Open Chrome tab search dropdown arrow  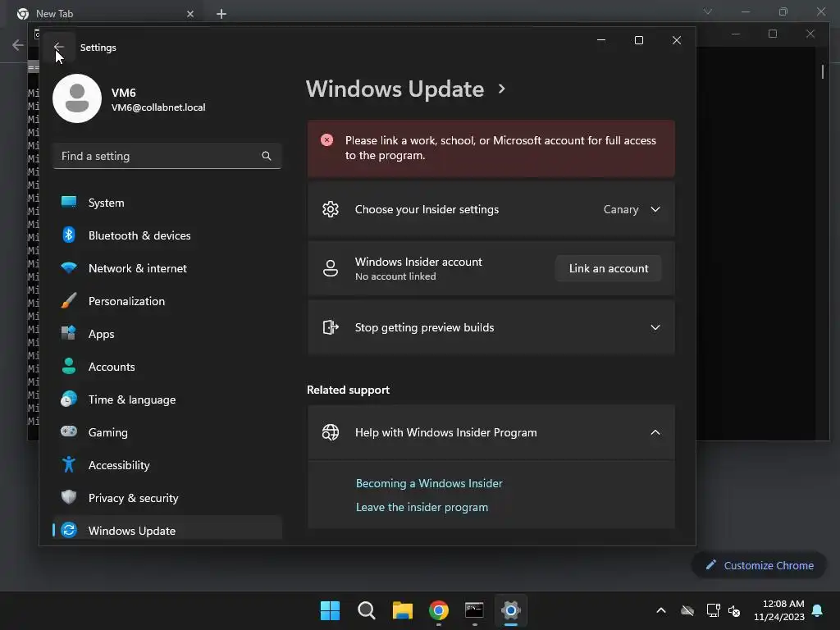pyautogui.click(x=708, y=11)
